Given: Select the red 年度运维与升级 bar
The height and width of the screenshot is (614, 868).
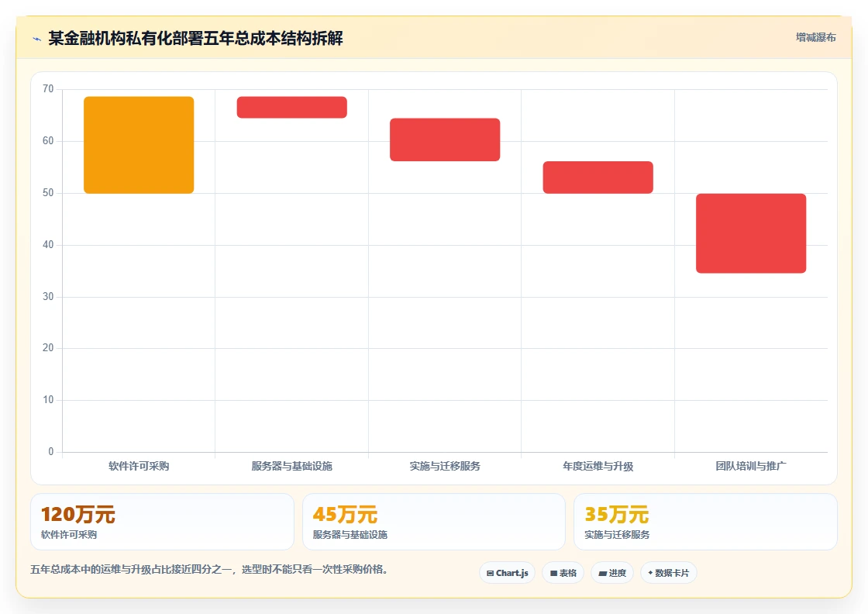Looking at the screenshot, I should tap(598, 178).
